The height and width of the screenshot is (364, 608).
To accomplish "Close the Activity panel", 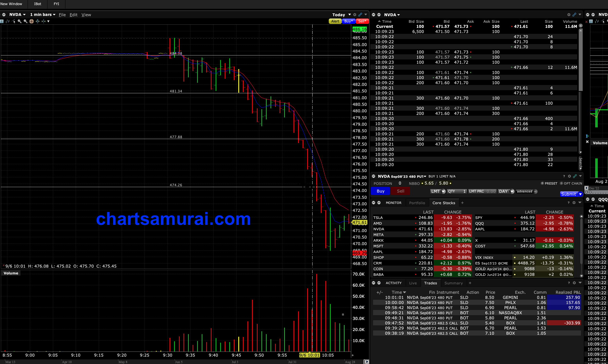I will point(374,283).
